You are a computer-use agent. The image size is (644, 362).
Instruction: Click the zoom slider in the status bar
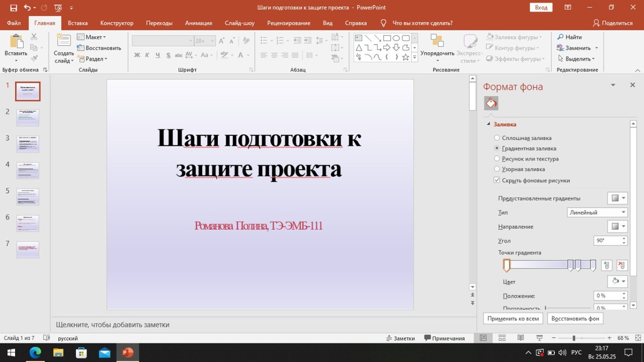click(x=574, y=338)
